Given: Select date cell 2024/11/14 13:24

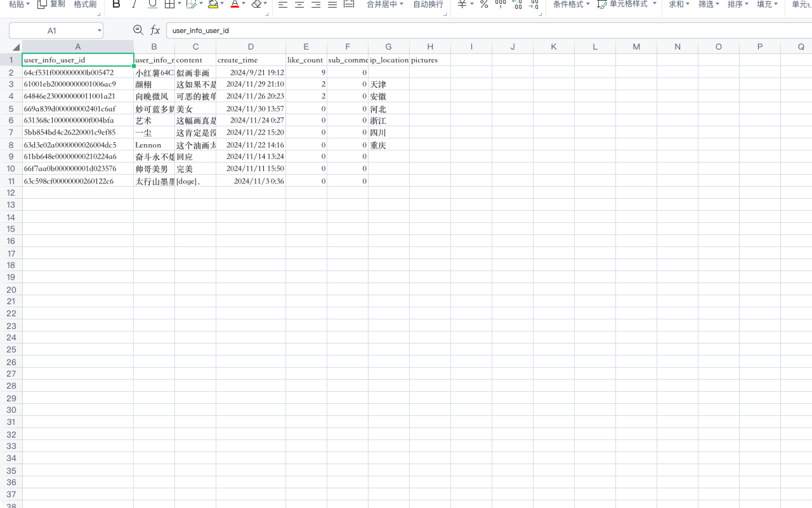Looking at the screenshot, I should pyautogui.click(x=251, y=157).
